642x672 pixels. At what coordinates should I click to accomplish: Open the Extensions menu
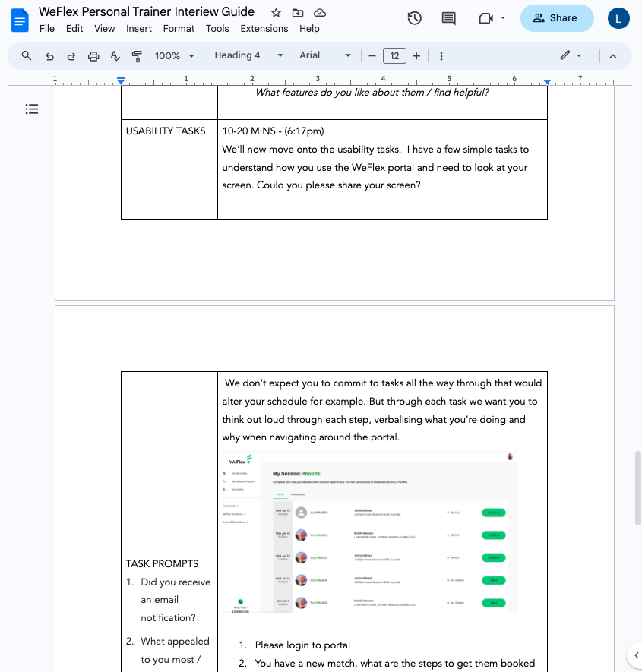pos(264,29)
